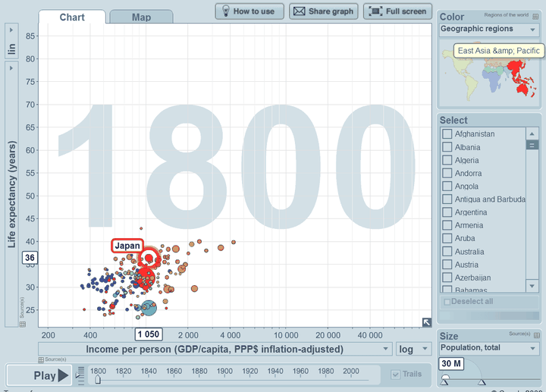The image size is (546, 392).
Task: Open the X-axis log scale dropdown
Action: click(x=413, y=350)
